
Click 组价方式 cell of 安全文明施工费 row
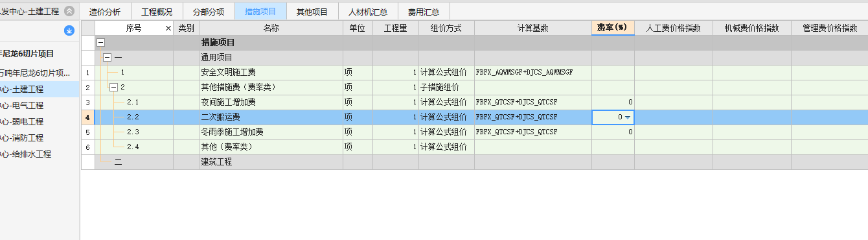pyautogui.click(x=446, y=73)
